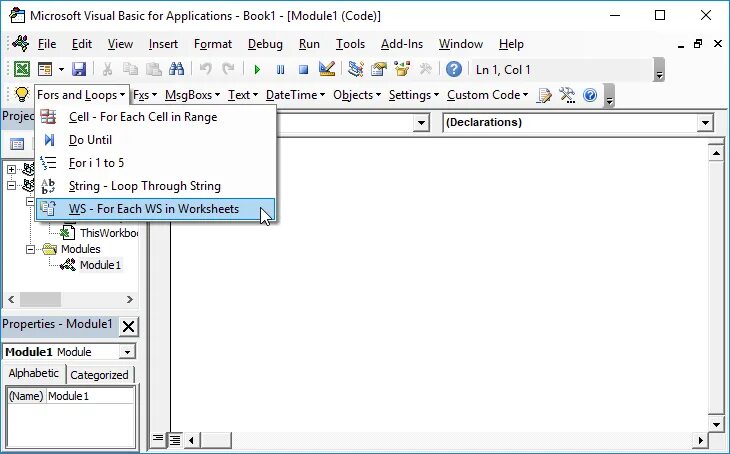Toggle Design Mode ruler icon
730x454 pixels.
(x=327, y=69)
